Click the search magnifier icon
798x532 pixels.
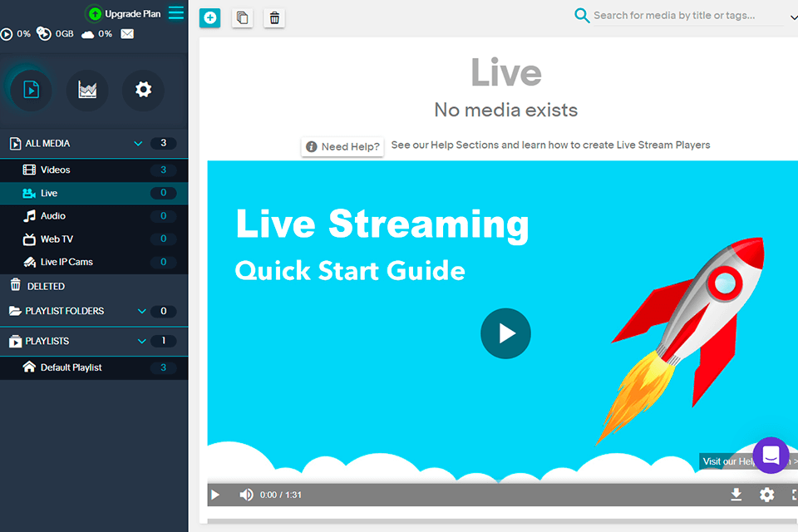coord(582,15)
